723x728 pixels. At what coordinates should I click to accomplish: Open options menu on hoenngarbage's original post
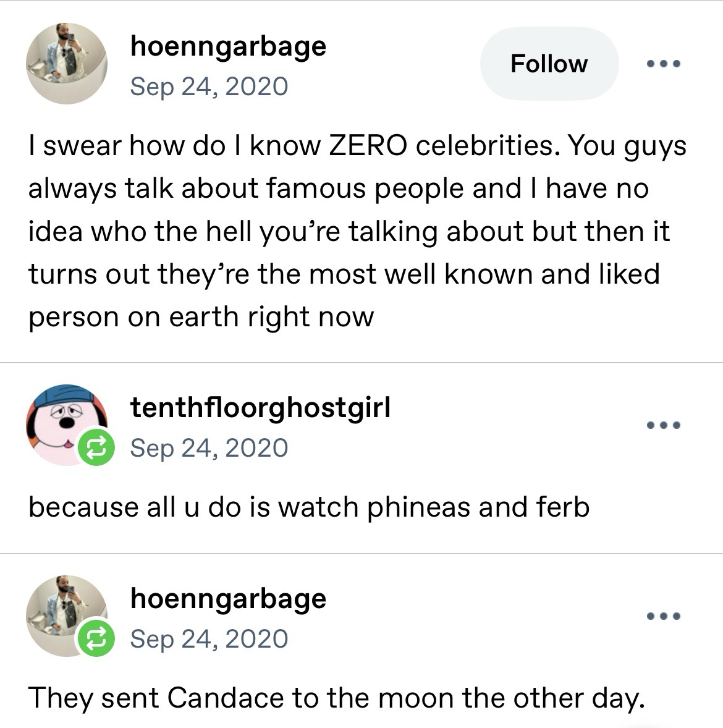click(663, 64)
